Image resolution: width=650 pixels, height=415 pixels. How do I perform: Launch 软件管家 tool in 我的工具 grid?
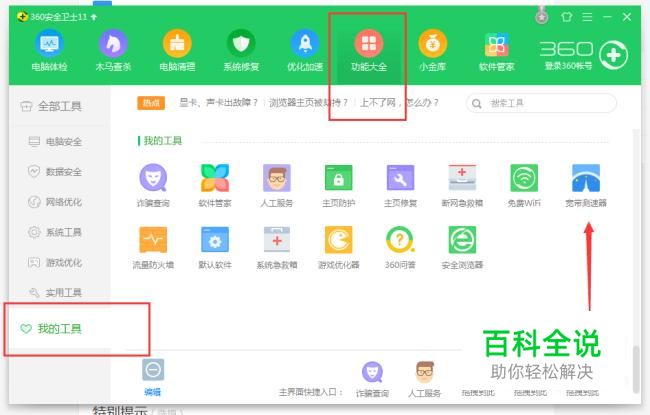pyautogui.click(x=215, y=185)
